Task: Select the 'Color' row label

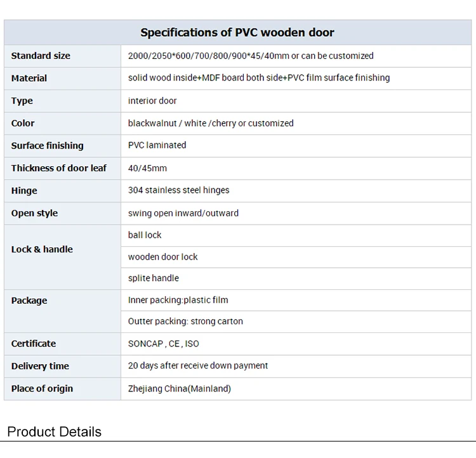Action: [23, 123]
